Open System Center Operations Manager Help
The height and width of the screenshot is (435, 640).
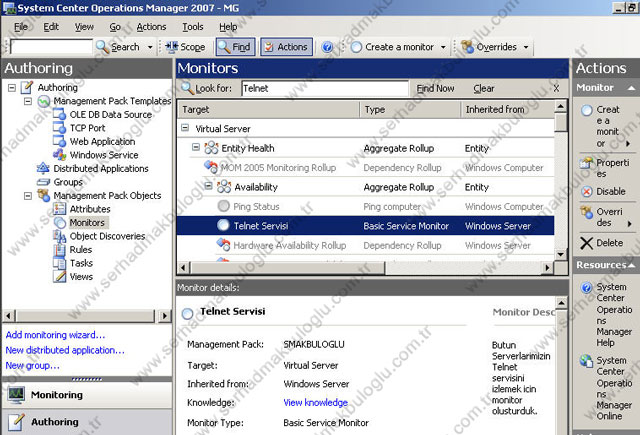(614, 315)
